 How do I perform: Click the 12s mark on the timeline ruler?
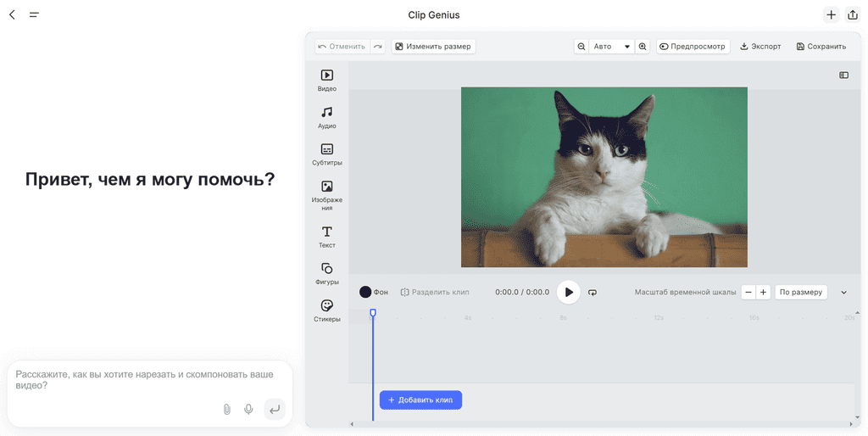coord(658,318)
